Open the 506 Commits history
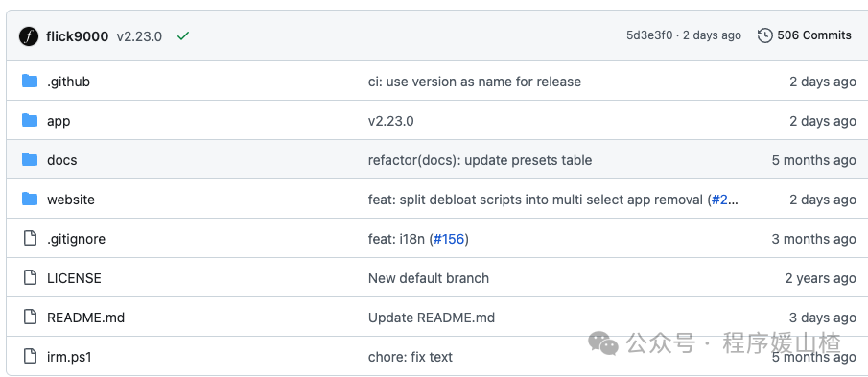The image size is (868, 377). point(813,35)
